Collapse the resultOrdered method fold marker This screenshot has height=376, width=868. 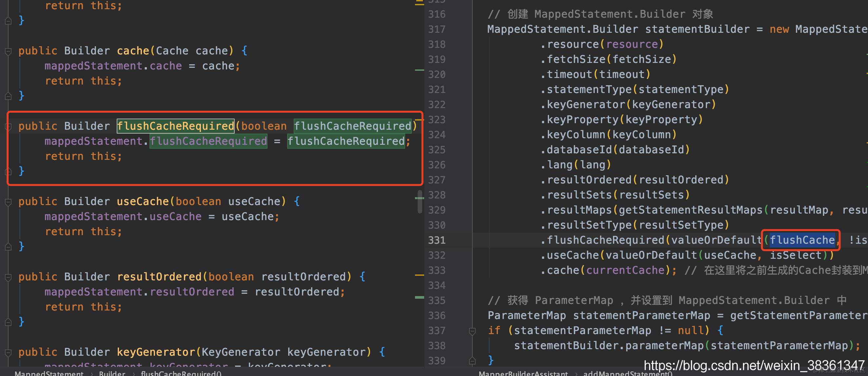(x=8, y=277)
